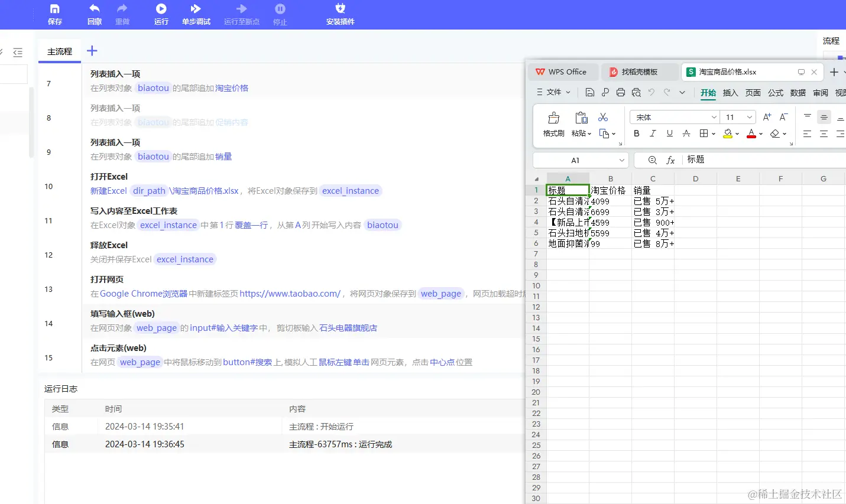This screenshot has width=846, height=504.
Task: Click the 运行至断点 run-to-breakpoint icon
Action: (x=242, y=9)
